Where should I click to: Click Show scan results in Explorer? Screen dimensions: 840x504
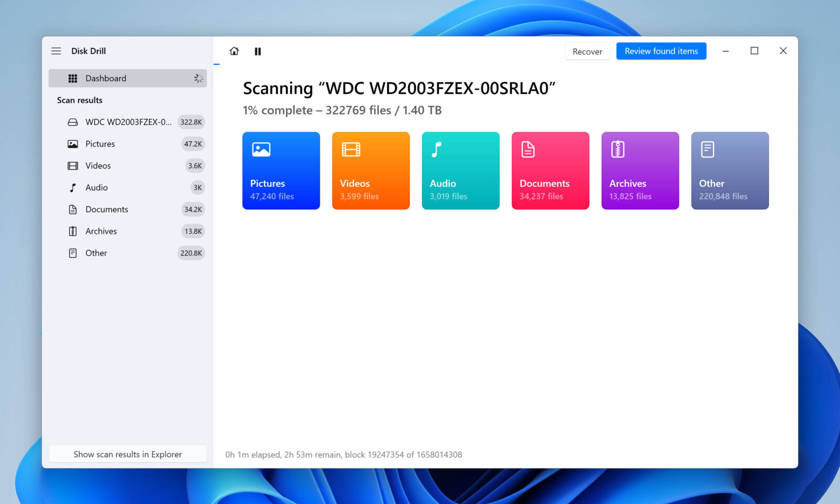[x=128, y=454]
